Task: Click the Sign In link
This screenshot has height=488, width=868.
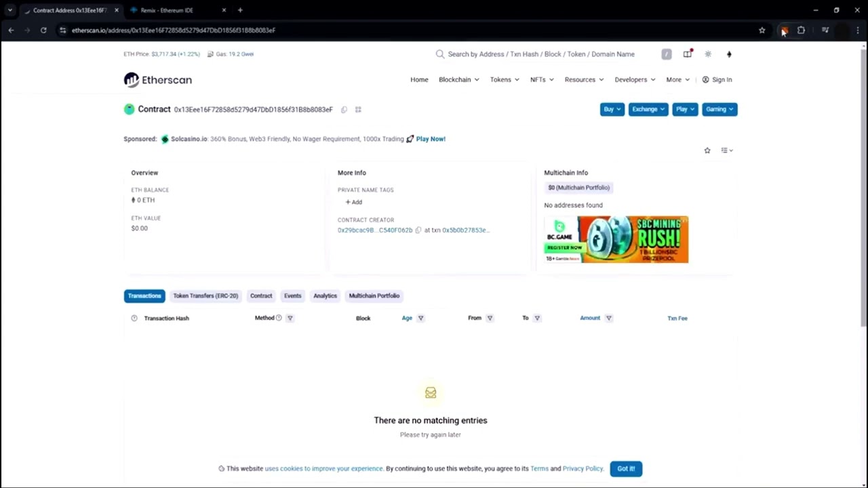Action: [717, 80]
